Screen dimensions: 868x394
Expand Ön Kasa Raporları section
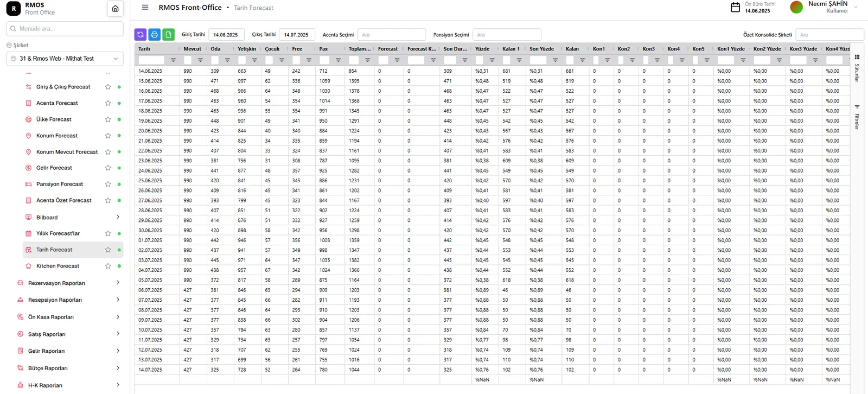[118, 317]
